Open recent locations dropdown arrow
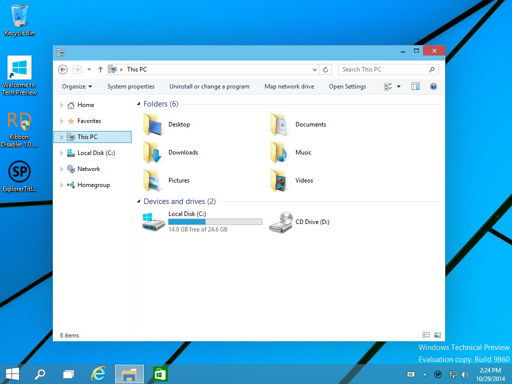The width and height of the screenshot is (512, 384). point(89,69)
